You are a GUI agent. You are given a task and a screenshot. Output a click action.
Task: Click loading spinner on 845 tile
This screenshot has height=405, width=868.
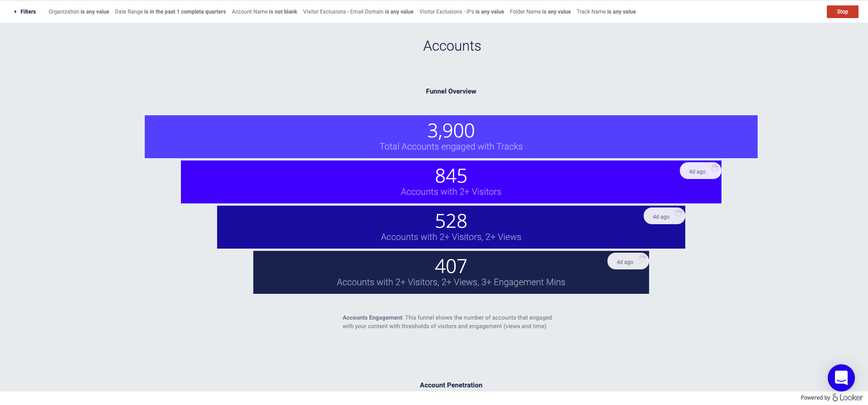714,169
